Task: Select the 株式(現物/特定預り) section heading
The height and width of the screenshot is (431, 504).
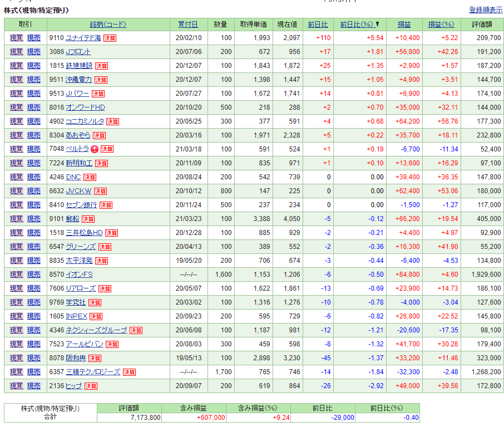Action: pyautogui.click(x=36, y=11)
